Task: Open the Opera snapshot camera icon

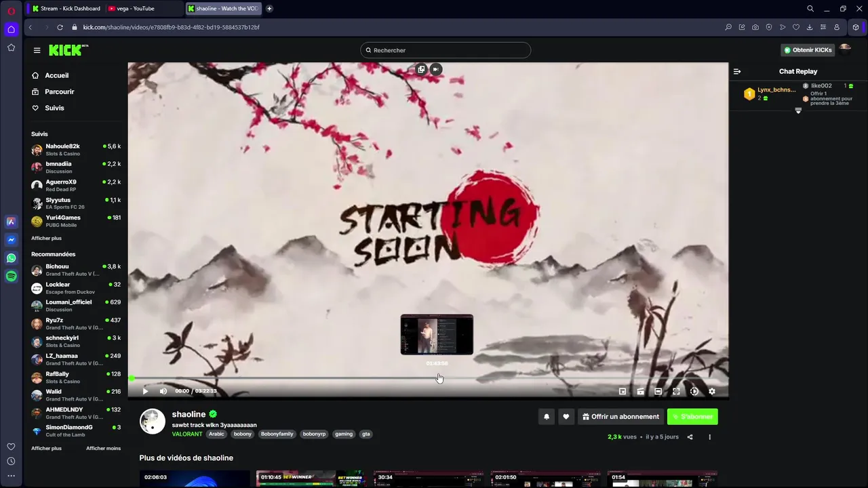Action: pyautogui.click(x=755, y=27)
